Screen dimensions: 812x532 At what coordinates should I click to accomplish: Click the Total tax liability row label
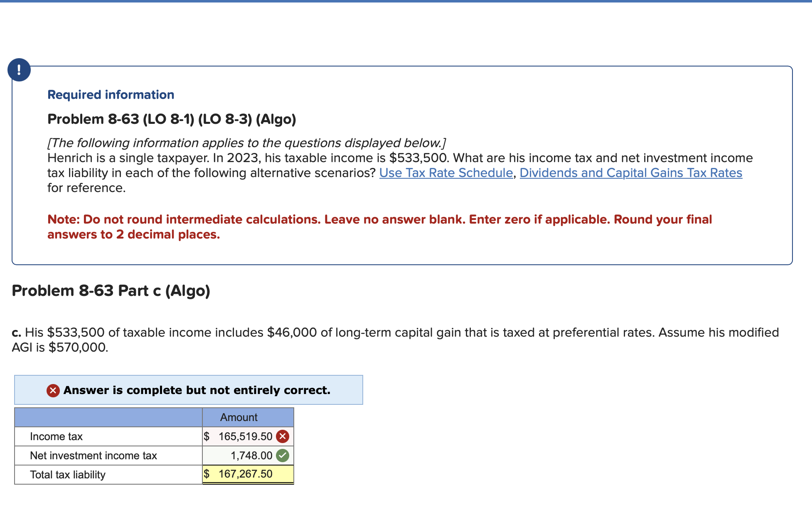tap(68, 475)
